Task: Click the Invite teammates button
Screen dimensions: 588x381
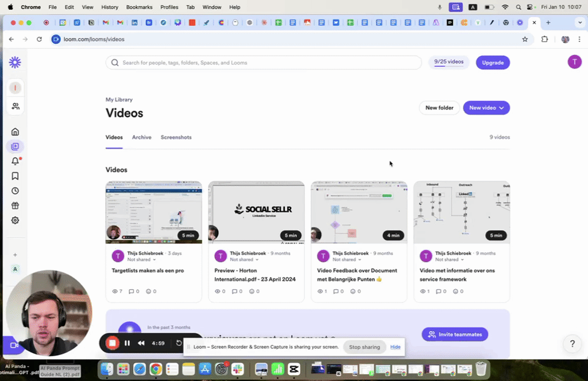Action: click(x=455, y=334)
